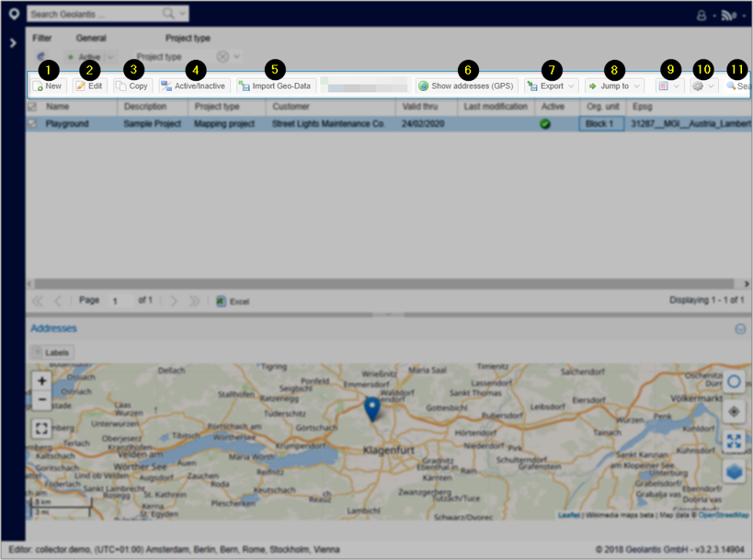Open the OpenStreetMap attribution link
The height and width of the screenshot is (560, 753).
click(x=724, y=515)
